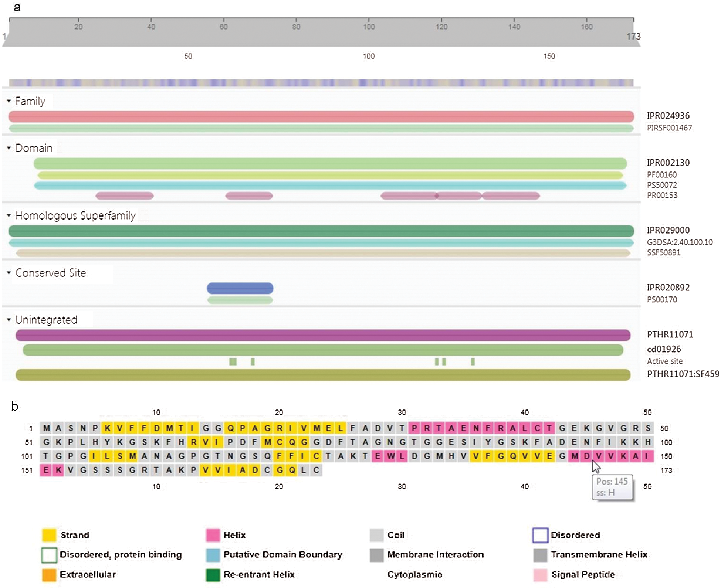Collapse the Conserved Site section
Image resolution: width=721 pixels, height=588 pixels.
9,273
